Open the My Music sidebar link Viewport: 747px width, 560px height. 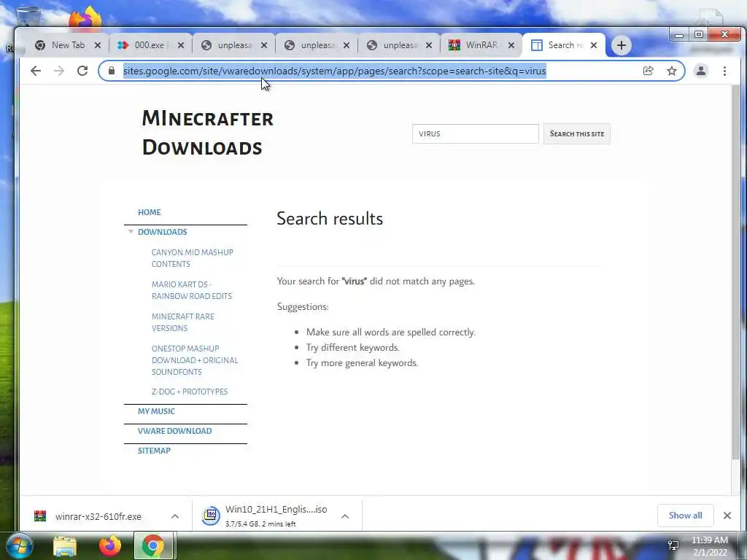coord(156,411)
